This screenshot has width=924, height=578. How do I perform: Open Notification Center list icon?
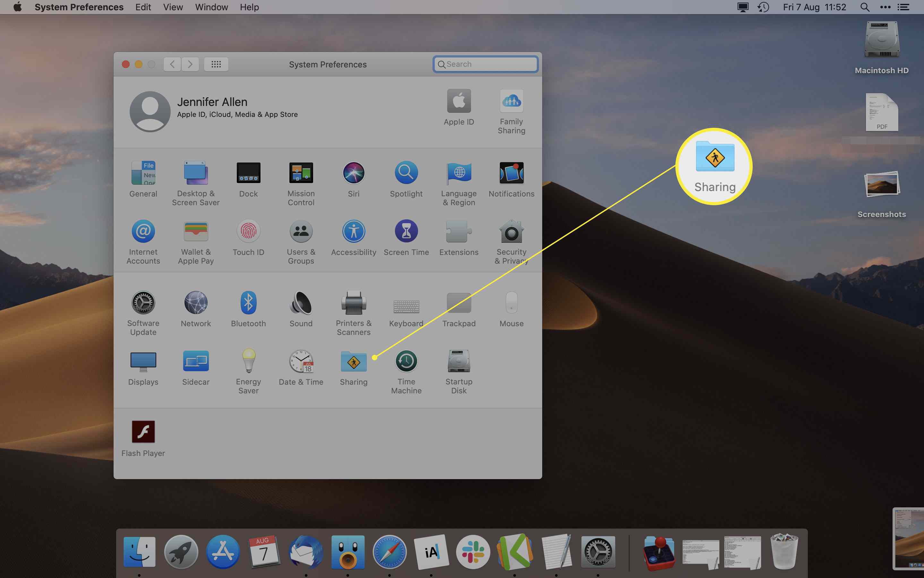tap(903, 7)
